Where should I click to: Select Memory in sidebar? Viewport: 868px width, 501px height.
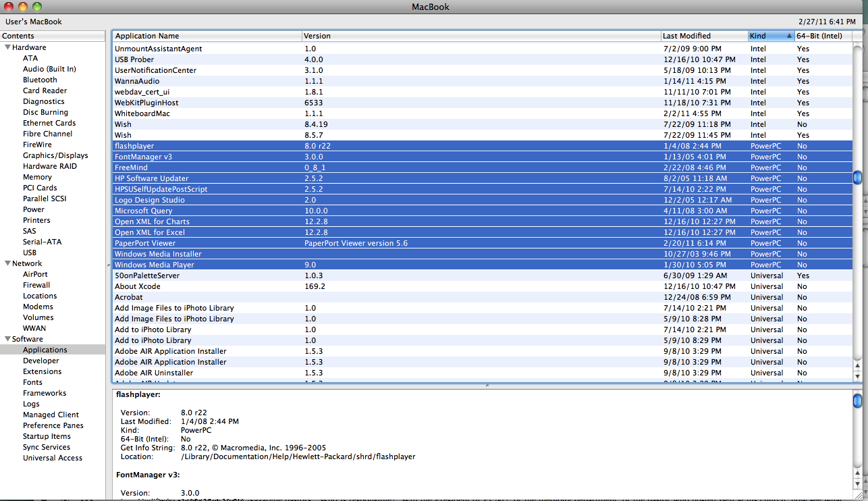pyautogui.click(x=37, y=177)
